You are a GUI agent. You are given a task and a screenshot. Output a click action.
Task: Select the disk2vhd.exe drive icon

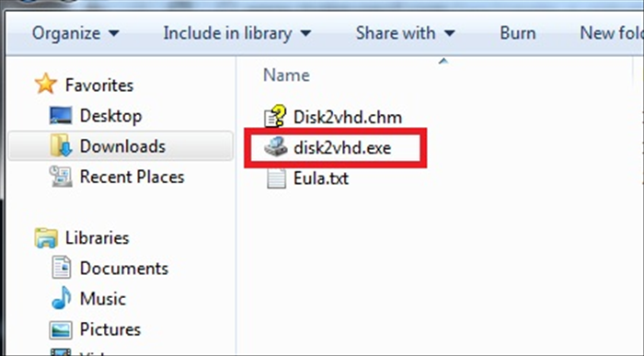pos(276,147)
